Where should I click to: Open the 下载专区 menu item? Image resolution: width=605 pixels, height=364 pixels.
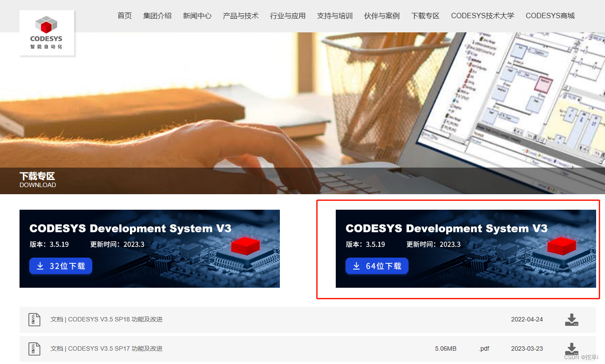pos(425,16)
